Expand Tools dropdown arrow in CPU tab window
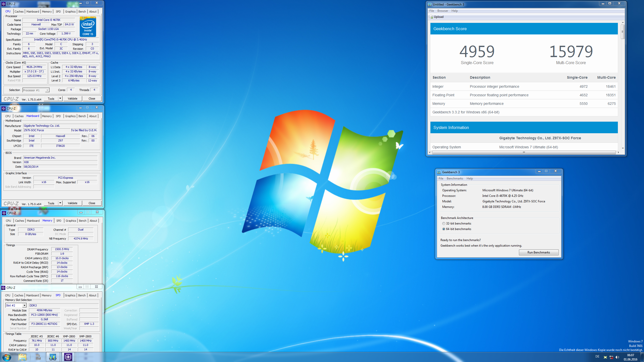Screen dimensions: 644x362 pos(60,99)
